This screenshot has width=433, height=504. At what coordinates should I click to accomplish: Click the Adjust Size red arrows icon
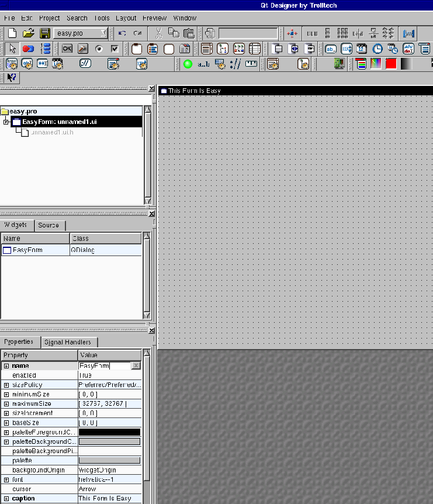coord(292,33)
